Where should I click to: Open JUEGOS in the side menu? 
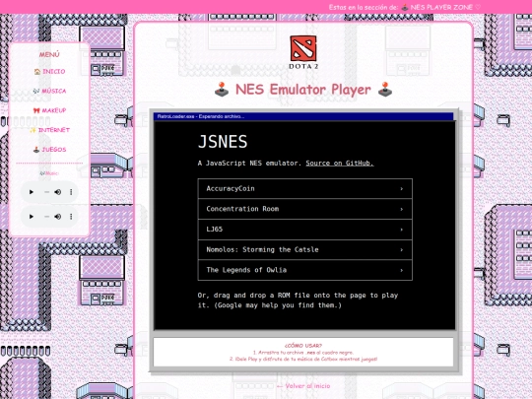[49, 150]
